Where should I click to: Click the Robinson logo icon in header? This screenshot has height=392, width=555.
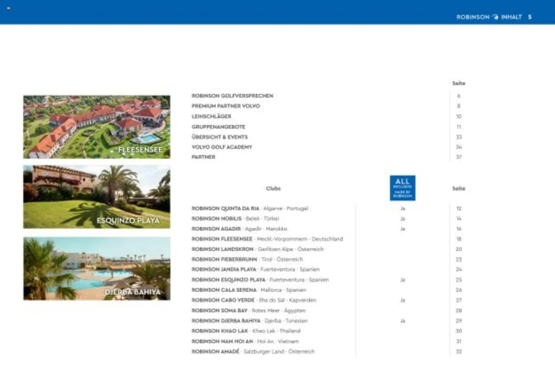pos(495,17)
